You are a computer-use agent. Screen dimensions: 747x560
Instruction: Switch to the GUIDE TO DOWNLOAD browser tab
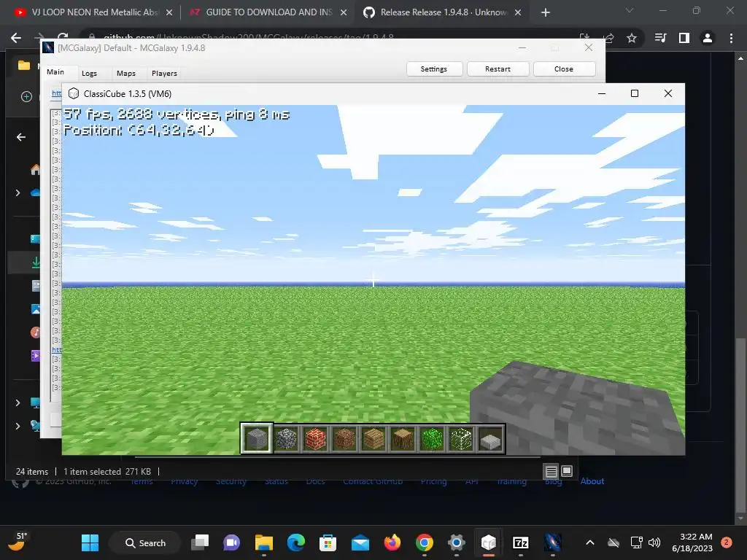tap(267, 12)
